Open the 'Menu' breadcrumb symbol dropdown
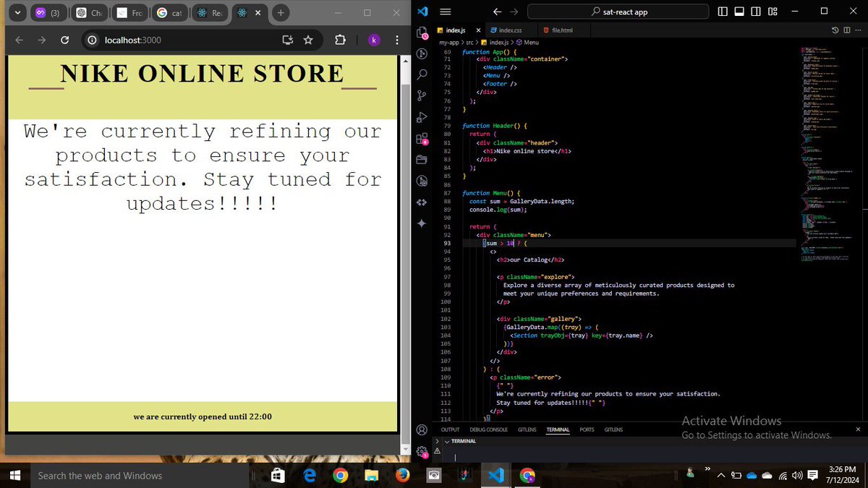The height and width of the screenshot is (488, 868). [x=528, y=43]
